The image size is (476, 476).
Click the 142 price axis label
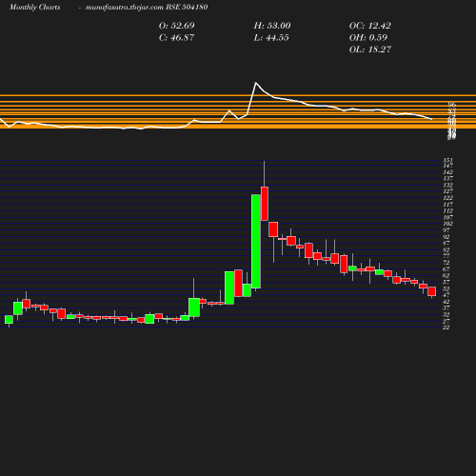coord(448,172)
